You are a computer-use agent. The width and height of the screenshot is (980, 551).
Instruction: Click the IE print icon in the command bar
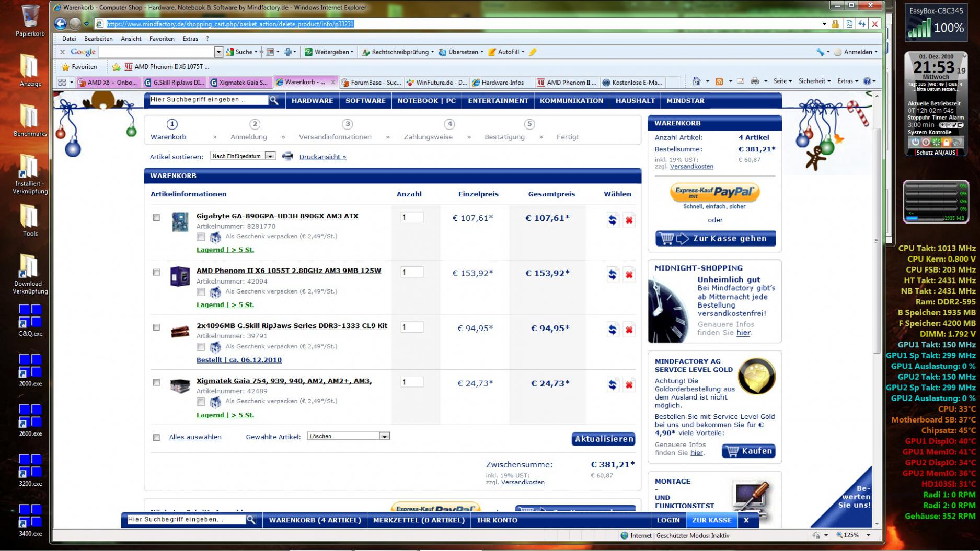pyautogui.click(x=754, y=81)
